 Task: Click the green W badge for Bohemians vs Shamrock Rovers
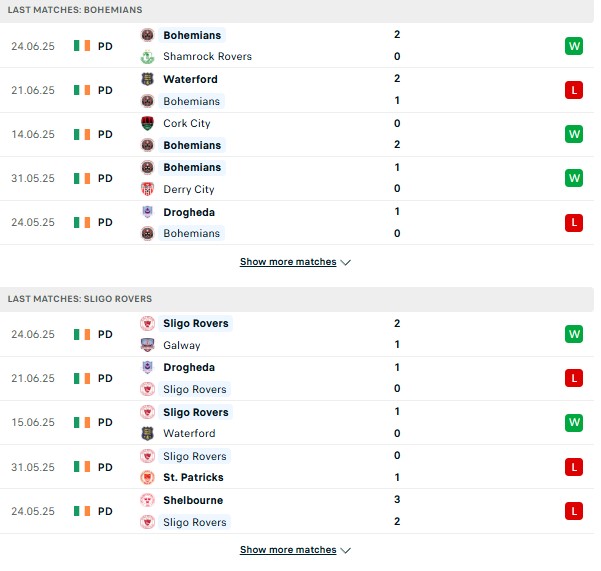574,46
